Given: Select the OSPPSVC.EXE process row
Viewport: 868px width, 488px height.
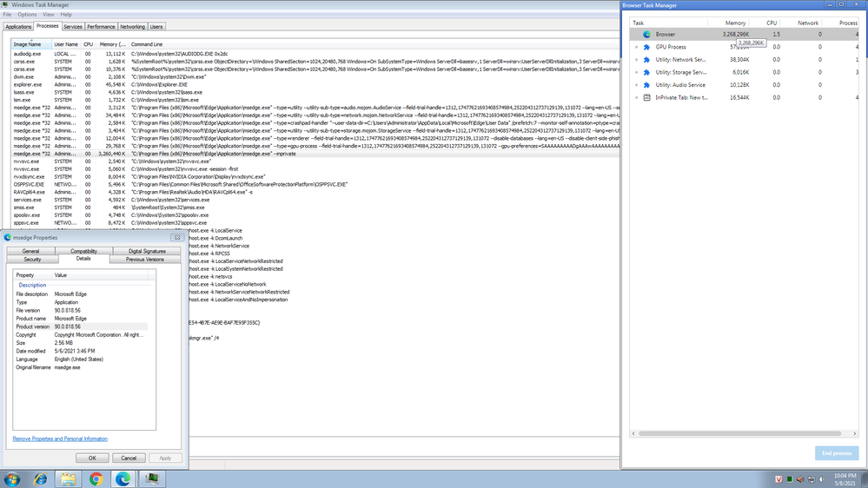Looking at the screenshot, I should (315, 184).
